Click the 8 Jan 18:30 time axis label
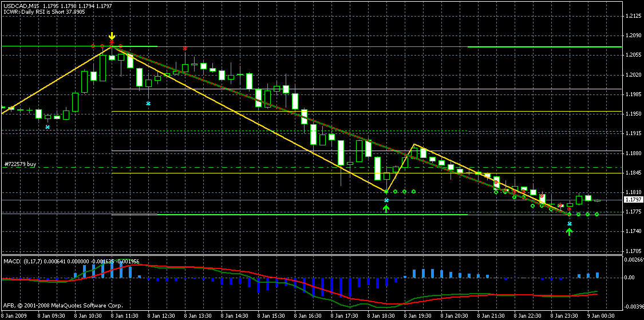This screenshot has width=644, height=320. (x=382, y=315)
